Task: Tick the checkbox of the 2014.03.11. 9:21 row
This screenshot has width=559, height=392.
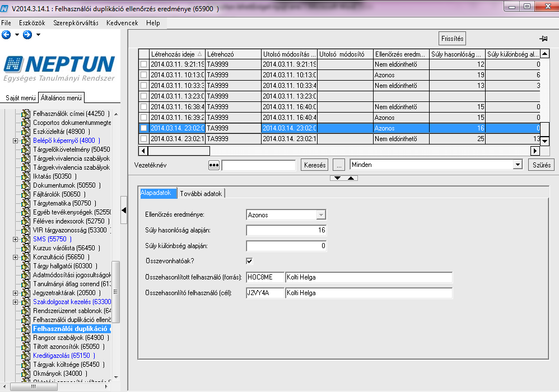Action: click(x=144, y=64)
